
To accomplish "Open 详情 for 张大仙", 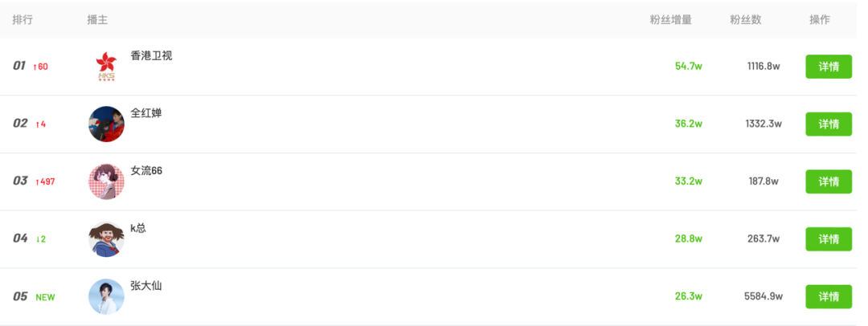I will click(829, 297).
